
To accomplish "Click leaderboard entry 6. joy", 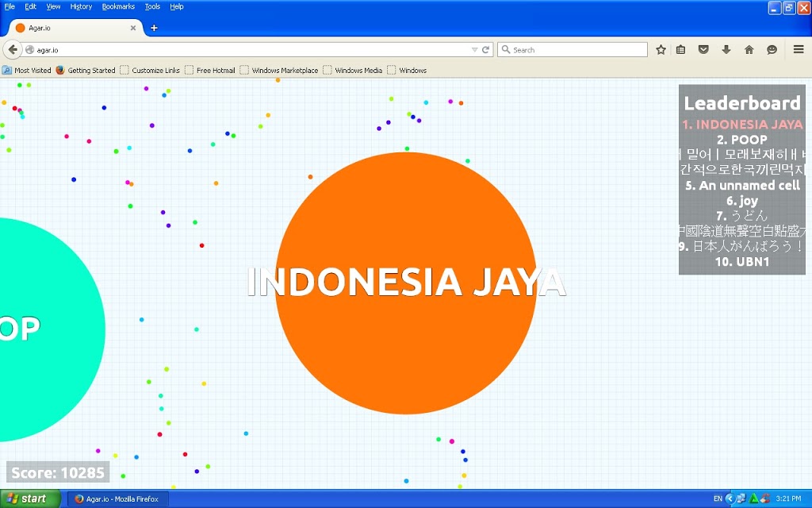I will (x=742, y=201).
